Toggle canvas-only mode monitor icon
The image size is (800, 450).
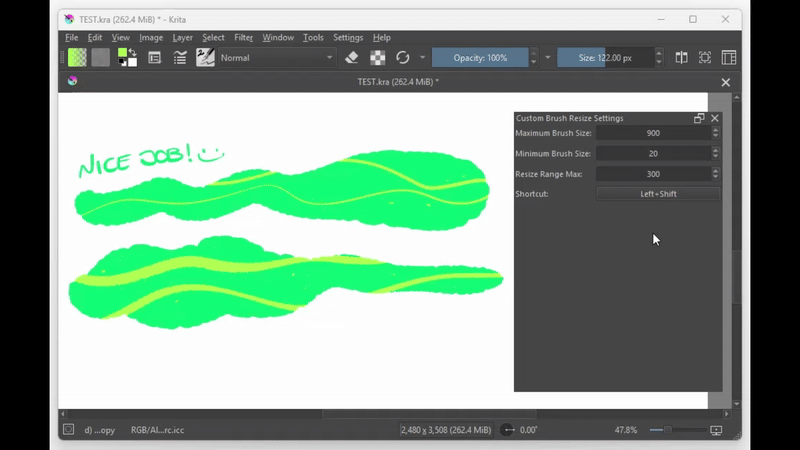(x=716, y=431)
